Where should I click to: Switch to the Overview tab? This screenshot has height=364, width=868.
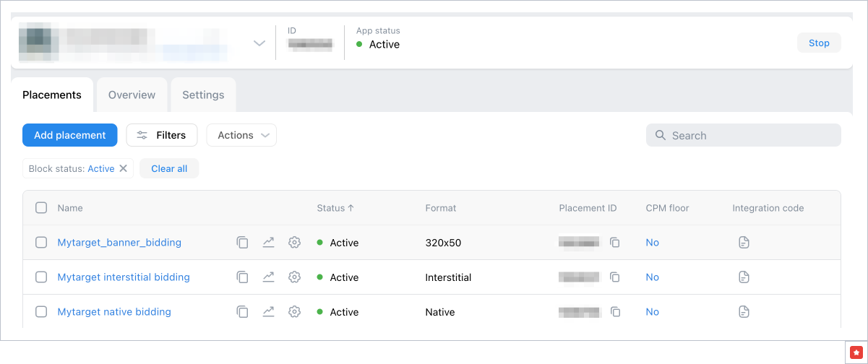coord(132,95)
